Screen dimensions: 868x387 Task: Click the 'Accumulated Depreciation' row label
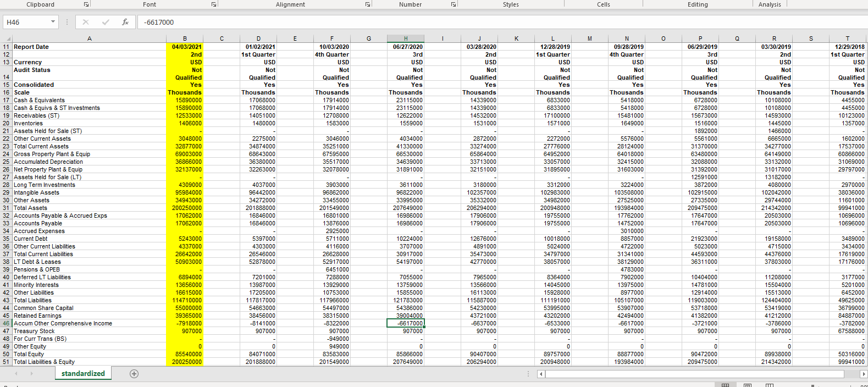coord(48,162)
